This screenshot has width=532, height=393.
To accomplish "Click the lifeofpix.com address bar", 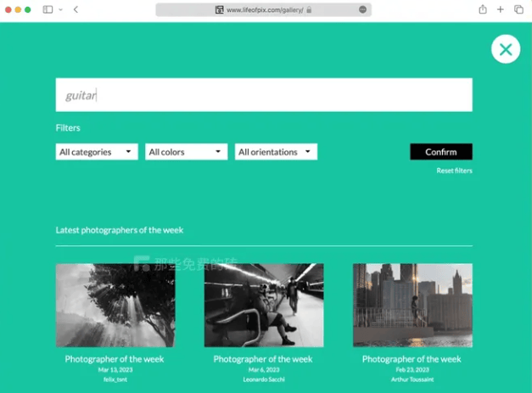I will pyautogui.click(x=265, y=9).
